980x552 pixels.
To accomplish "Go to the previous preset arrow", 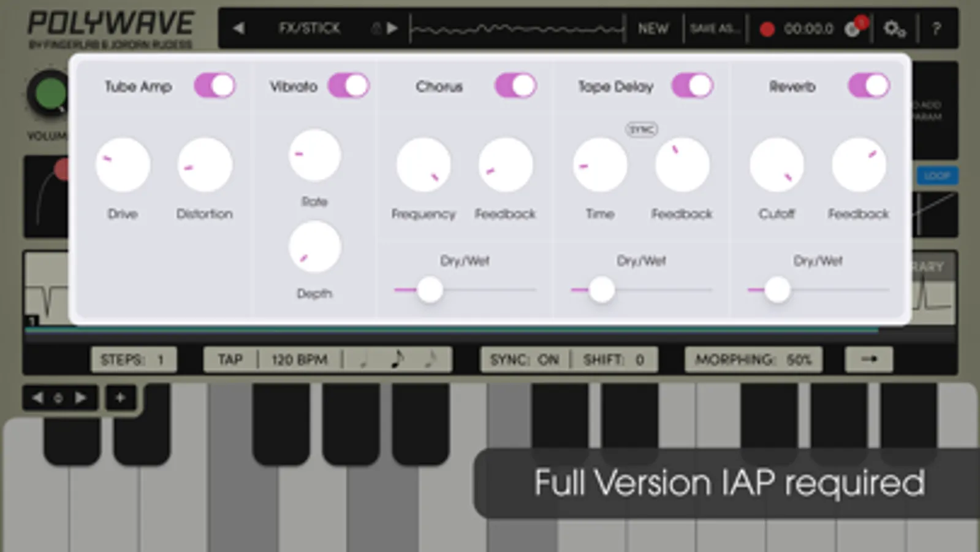I will 239,28.
